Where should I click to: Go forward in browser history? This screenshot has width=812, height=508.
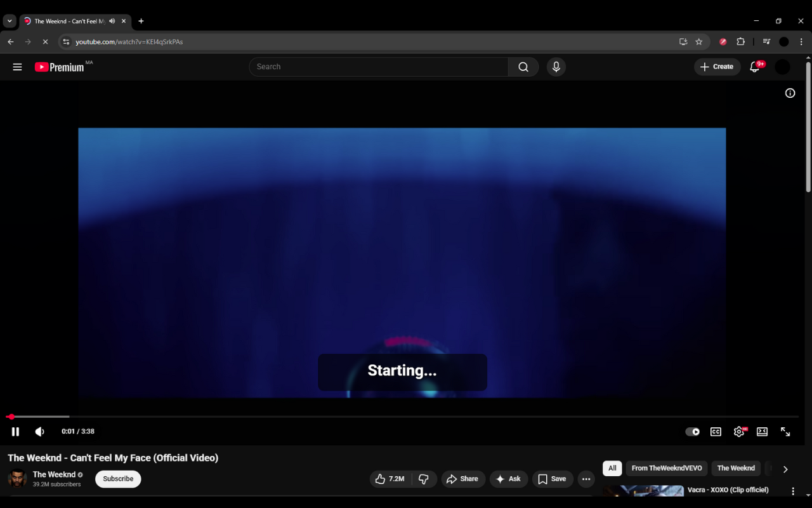28,42
